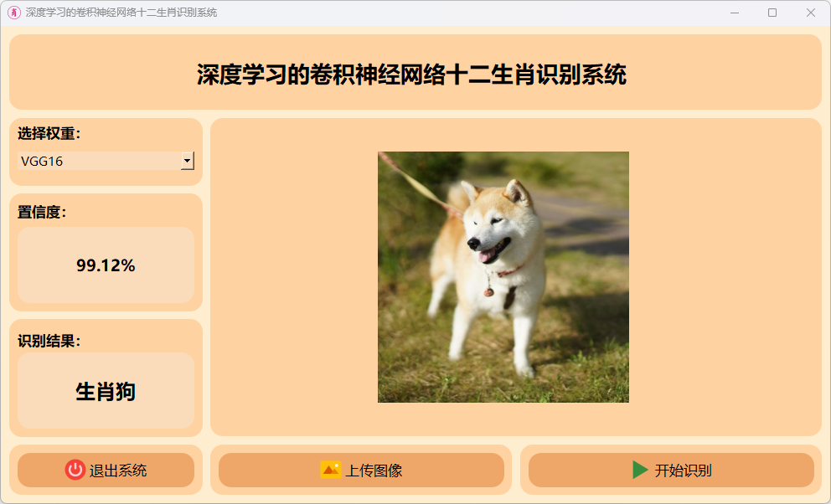Start recognition with 开始识别 button
Image resolution: width=831 pixels, height=504 pixels.
coord(671,470)
